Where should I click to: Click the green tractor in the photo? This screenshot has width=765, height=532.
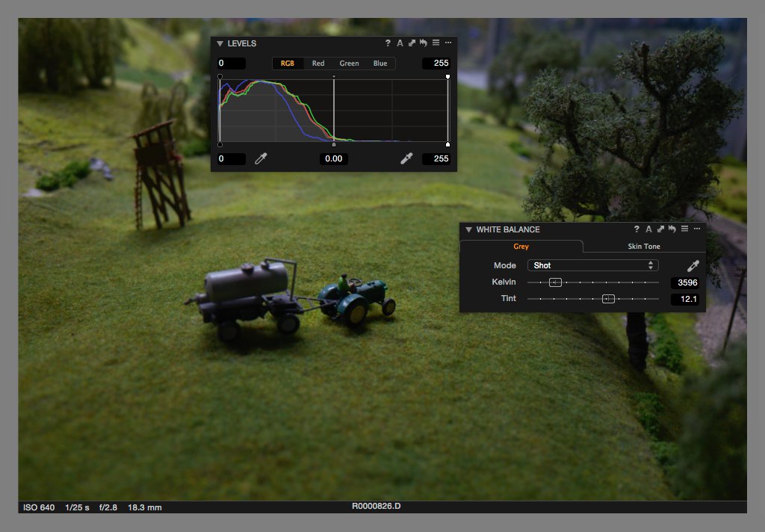(356, 299)
